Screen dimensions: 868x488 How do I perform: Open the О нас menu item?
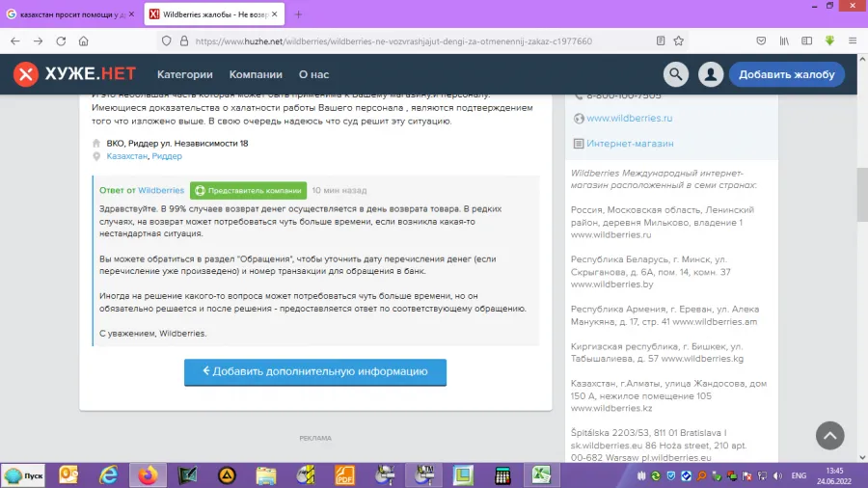coord(313,74)
